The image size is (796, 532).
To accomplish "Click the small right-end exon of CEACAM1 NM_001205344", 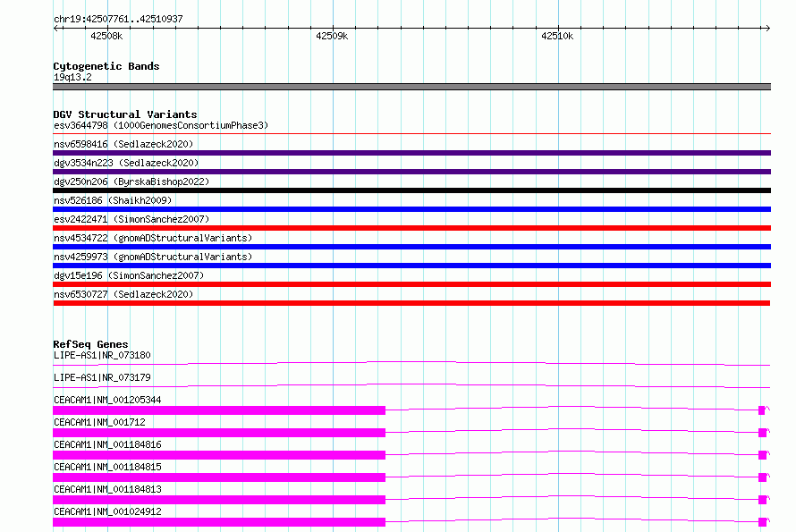I will [x=761, y=410].
